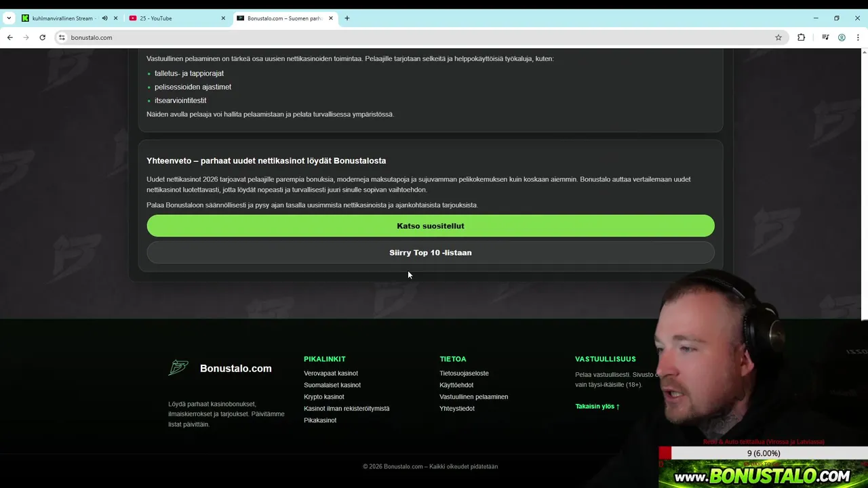Open the Pikakasinot footer link
The width and height of the screenshot is (868, 488).
320,420
